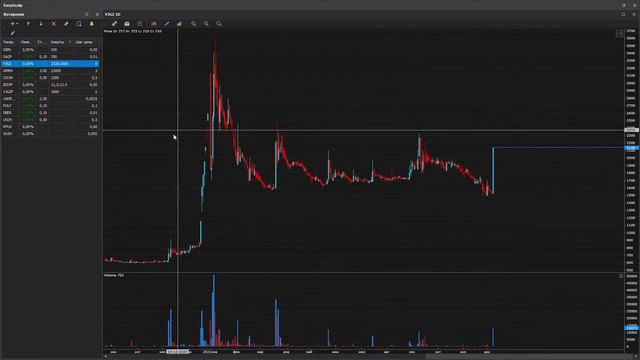Open timeframe via the clock icon
The image size is (640, 360).
coord(140,24)
